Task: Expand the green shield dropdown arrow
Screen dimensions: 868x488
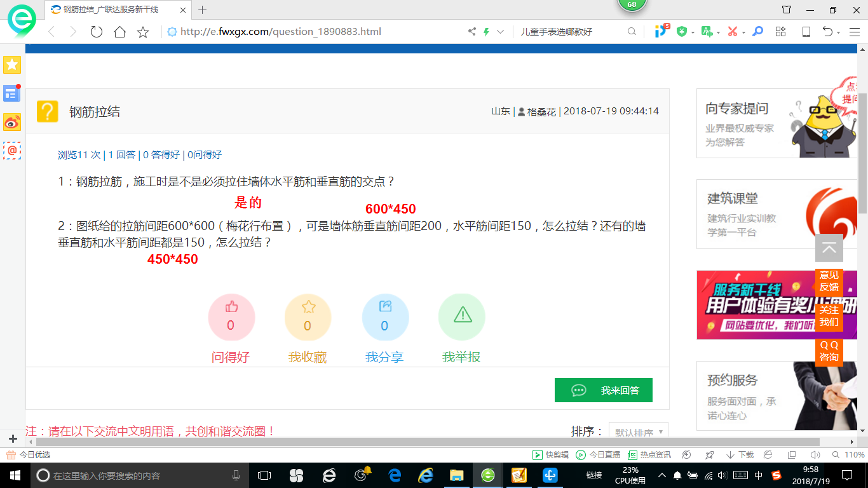Action: click(x=693, y=32)
